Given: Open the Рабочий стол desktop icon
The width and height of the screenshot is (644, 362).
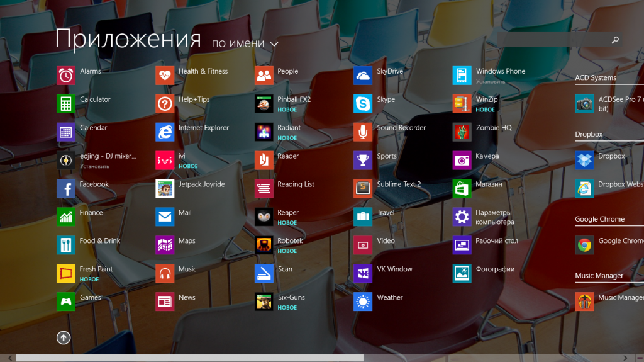Looking at the screenshot, I should (x=462, y=245).
